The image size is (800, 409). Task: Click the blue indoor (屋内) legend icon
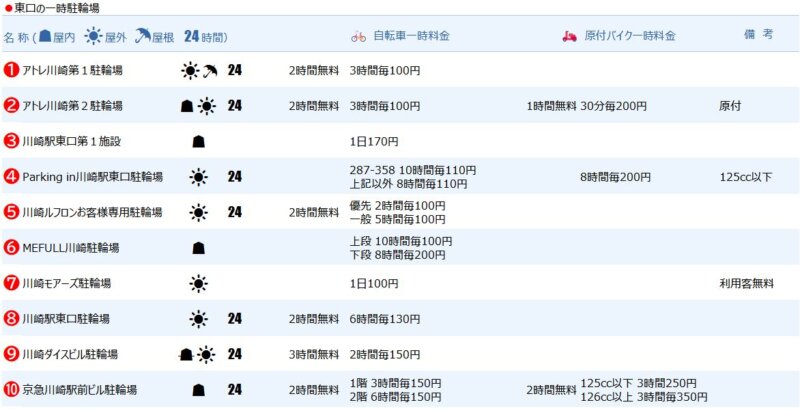click(x=45, y=36)
